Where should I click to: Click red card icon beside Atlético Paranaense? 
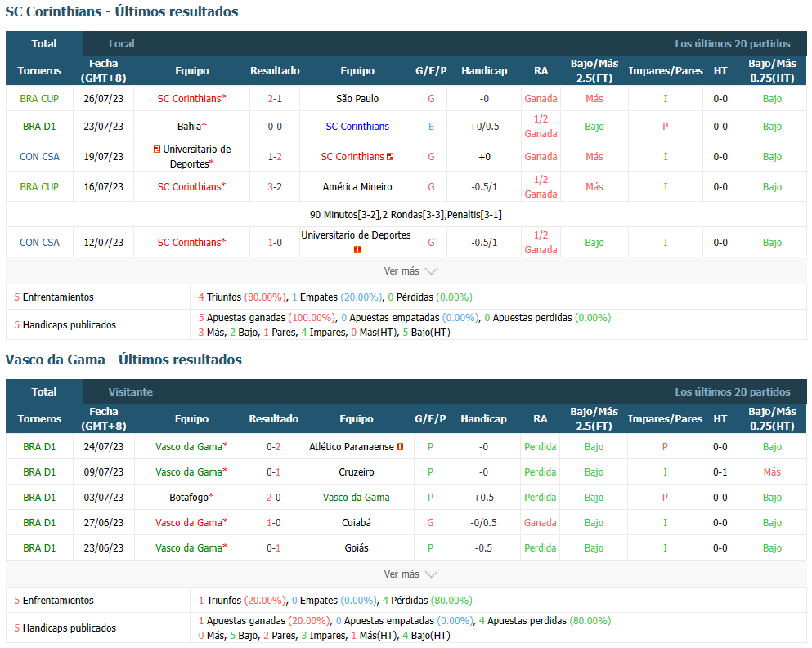400,447
